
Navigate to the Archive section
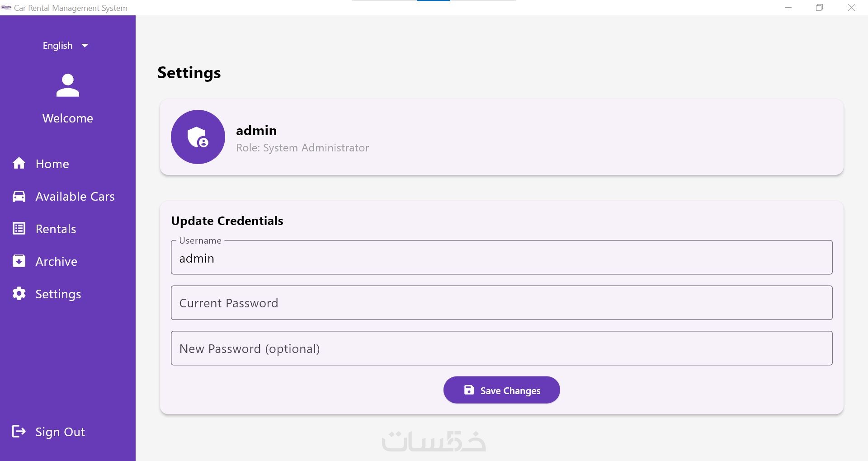tap(57, 262)
